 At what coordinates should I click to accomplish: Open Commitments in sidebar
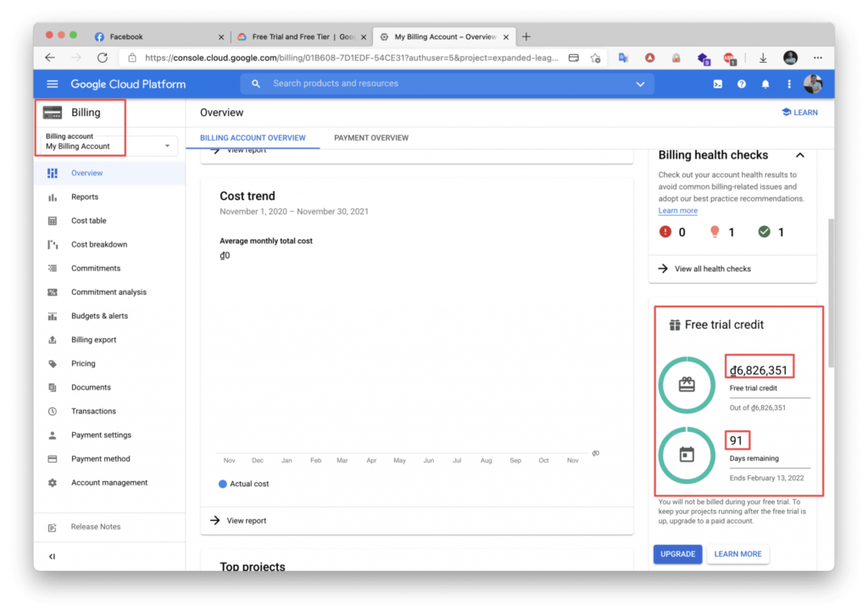point(96,269)
